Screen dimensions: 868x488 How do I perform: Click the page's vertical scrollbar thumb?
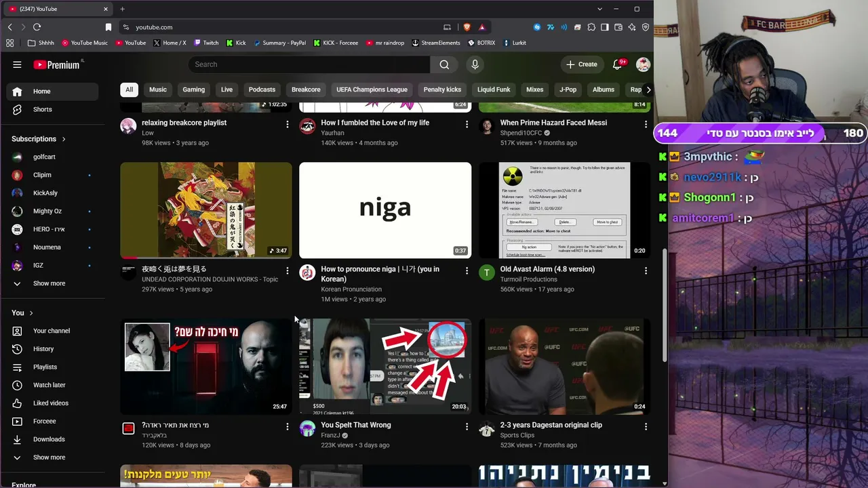[x=664, y=305]
